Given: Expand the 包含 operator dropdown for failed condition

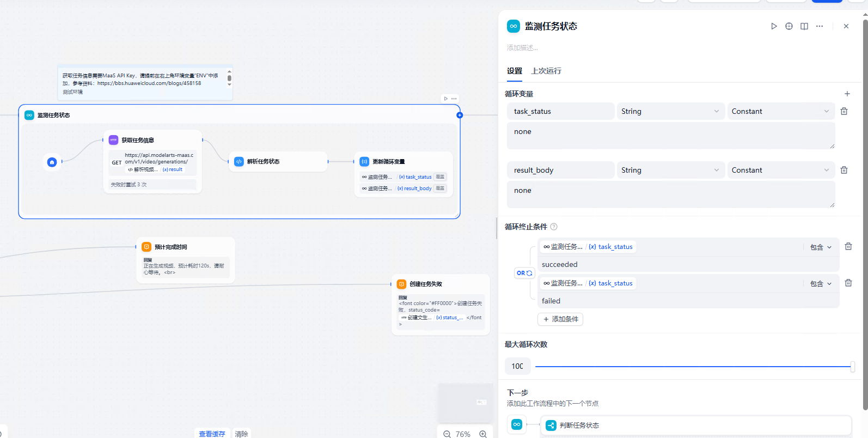Looking at the screenshot, I should tap(821, 283).
